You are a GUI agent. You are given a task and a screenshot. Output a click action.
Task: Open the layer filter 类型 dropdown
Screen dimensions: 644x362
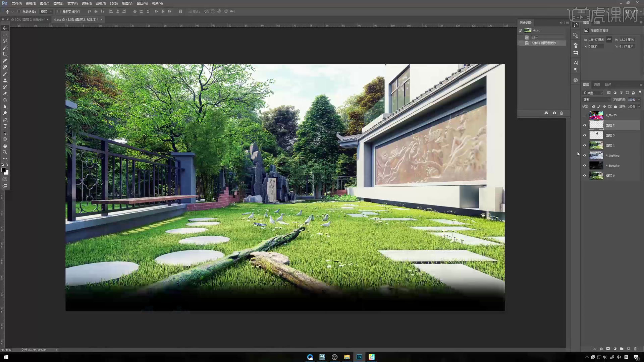pos(593,93)
